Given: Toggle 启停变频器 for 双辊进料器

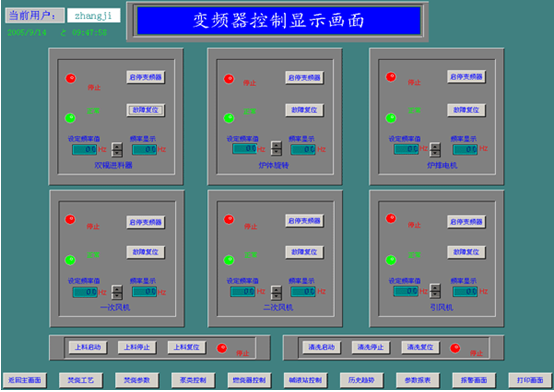Looking at the screenshot, I should point(146,77).
